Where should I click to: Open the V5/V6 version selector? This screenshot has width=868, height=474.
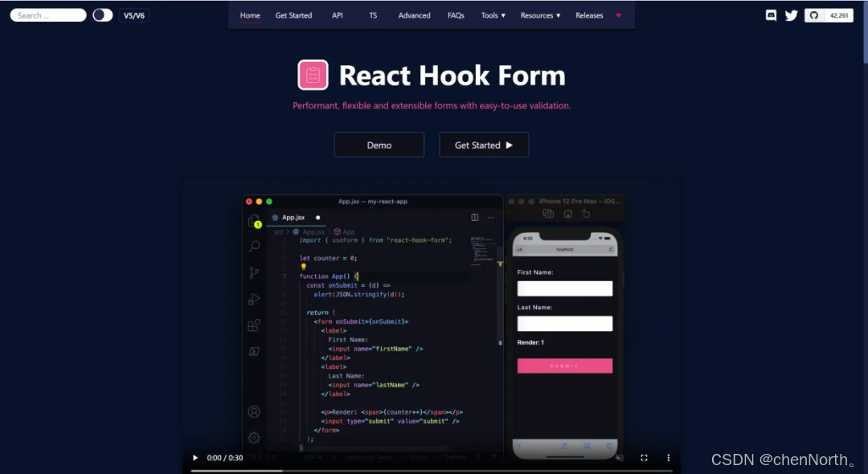[134, 15]
